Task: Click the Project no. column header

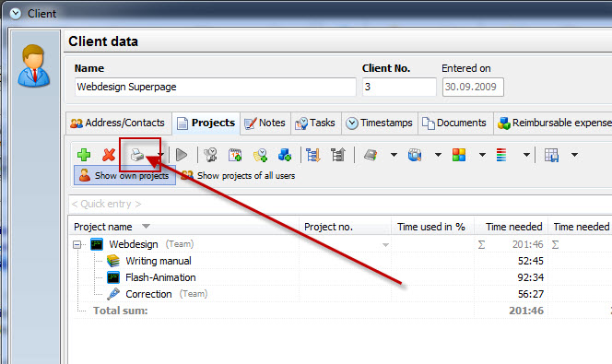Action: click(x=345, y=227)
